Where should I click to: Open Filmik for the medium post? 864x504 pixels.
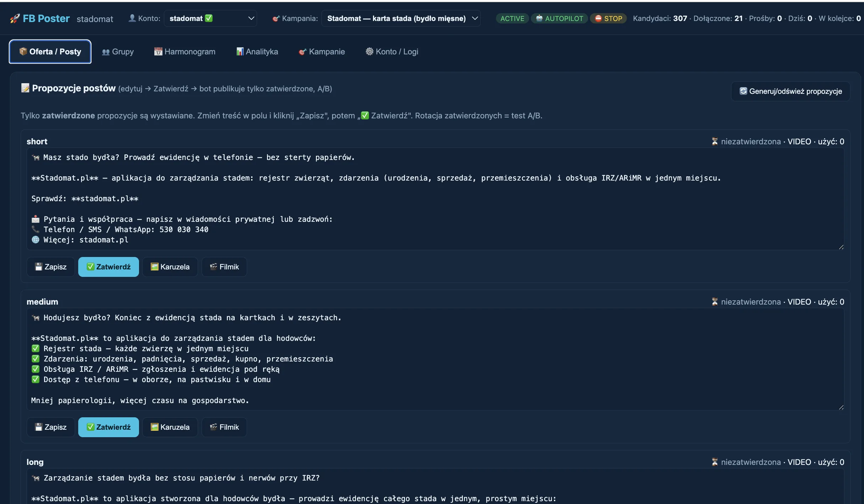pos(224,427)
